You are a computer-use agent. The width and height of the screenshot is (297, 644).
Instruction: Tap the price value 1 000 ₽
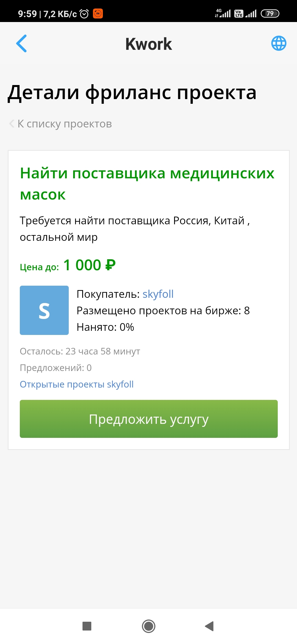pyautogui.click(x=89, y=265)
